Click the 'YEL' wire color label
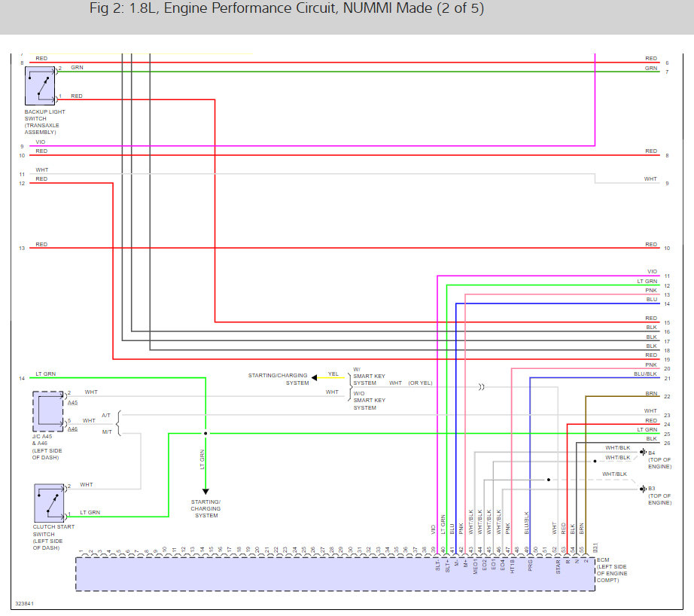This screenshot has height=616, width=694. coord(333,374)
